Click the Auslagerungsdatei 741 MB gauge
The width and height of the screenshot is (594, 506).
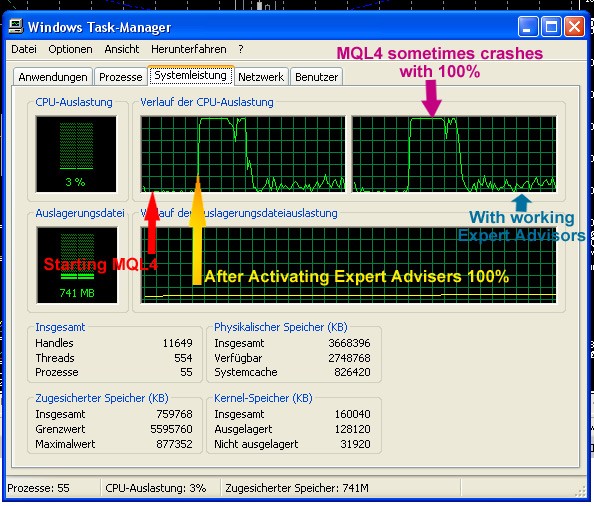click(x=77, y=265)
